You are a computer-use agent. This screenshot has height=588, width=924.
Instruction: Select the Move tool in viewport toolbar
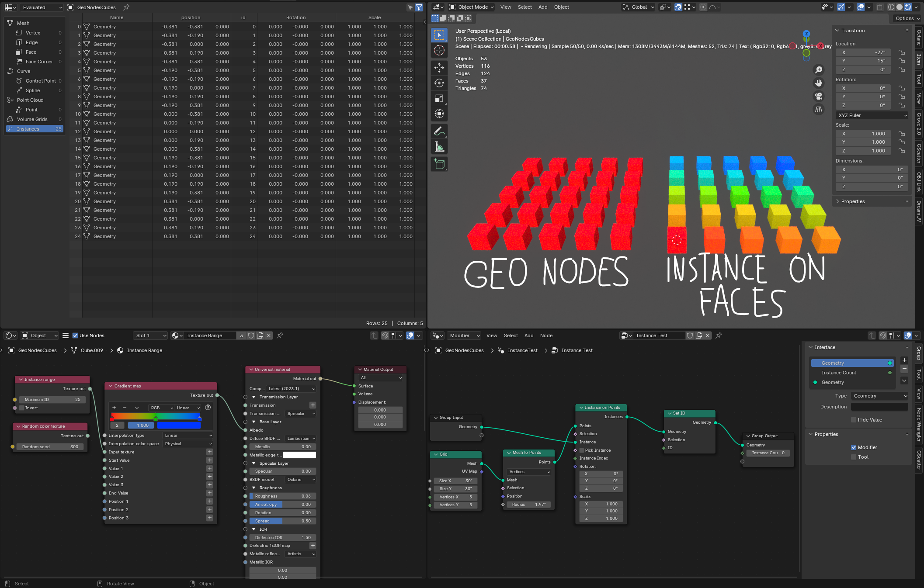(x=439, y=67)
